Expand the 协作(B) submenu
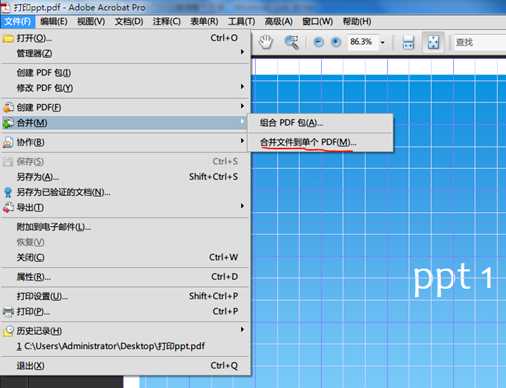This screenshot has height=388, width=506. 125,142
